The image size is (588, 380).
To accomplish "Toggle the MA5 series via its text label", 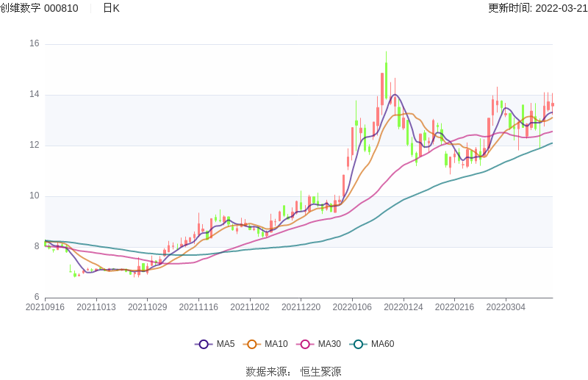I will pyautogui.click(x=226, y=344).
